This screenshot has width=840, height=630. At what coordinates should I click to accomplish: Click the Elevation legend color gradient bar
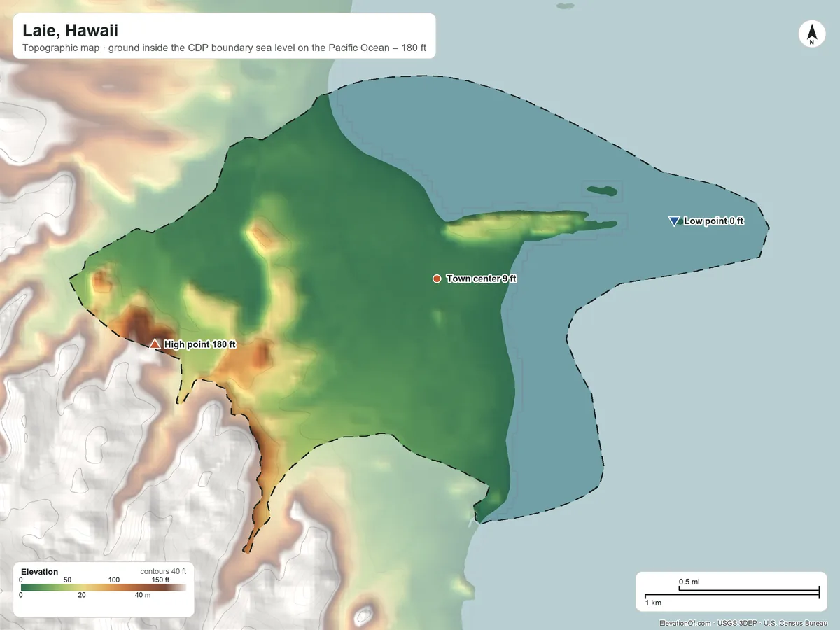(103, 588)
